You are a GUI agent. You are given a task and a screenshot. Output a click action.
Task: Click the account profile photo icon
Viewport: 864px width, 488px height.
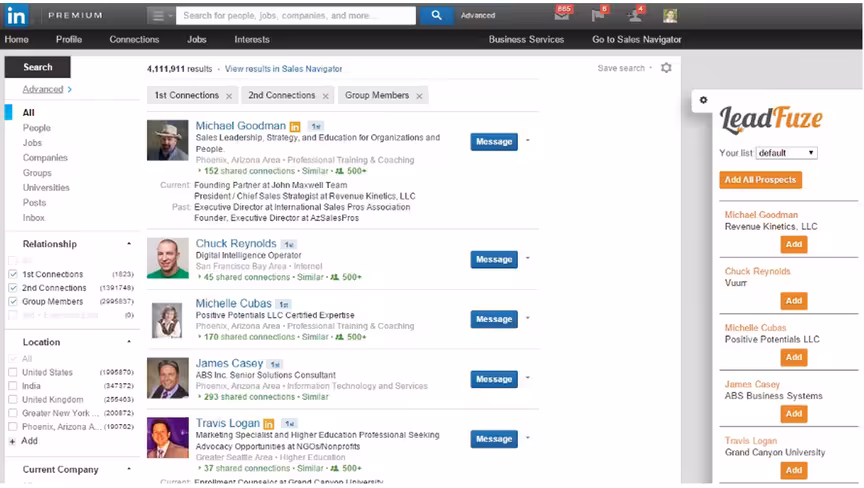670,16
